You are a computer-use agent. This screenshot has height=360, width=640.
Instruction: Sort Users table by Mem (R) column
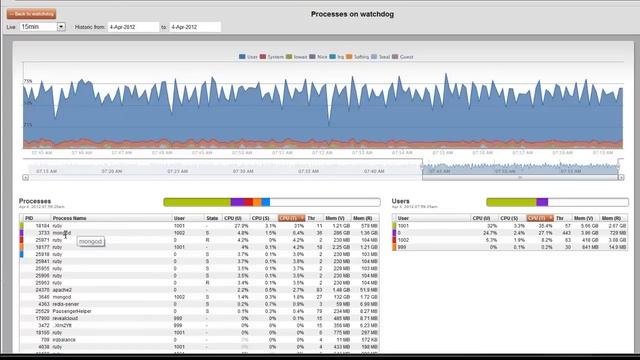click(613, 218)
